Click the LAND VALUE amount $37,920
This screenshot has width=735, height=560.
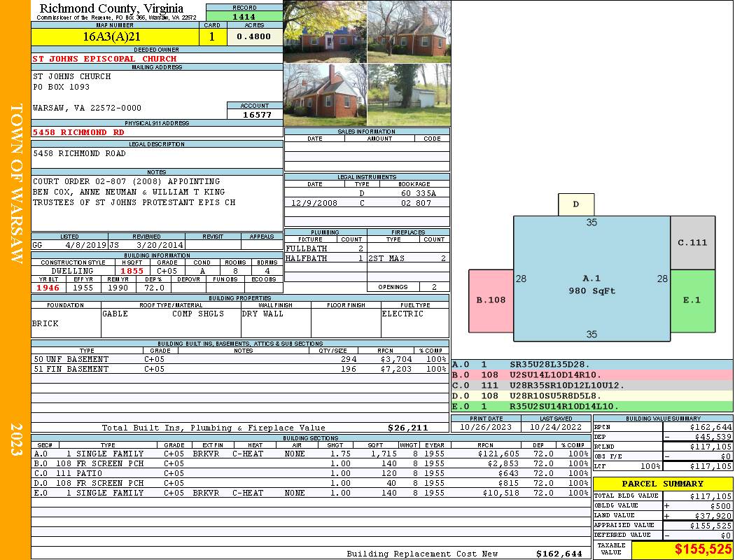pos(713,515)
